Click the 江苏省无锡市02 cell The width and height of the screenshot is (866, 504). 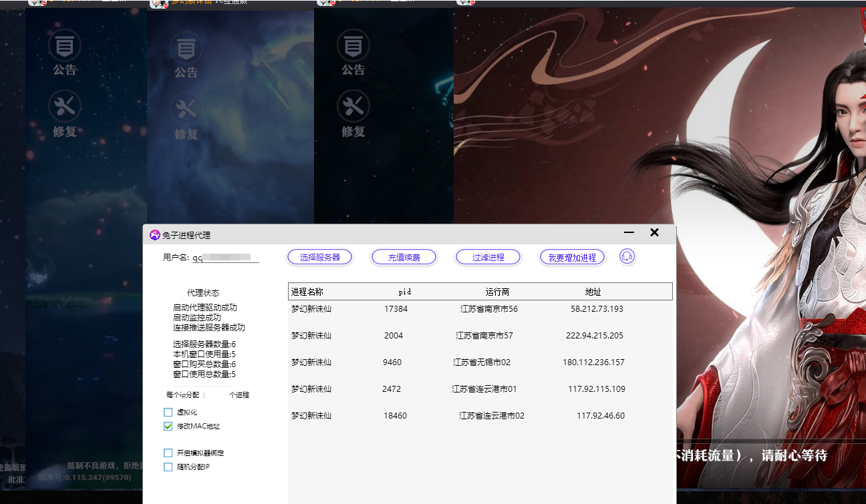(x=482, y=362)
